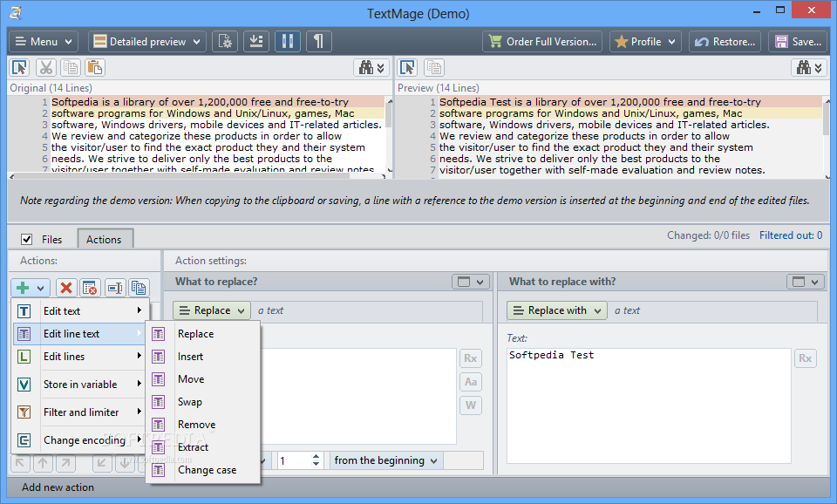Choose Extract in the submenu
Image resolution: width=837 pixels, height=504 pixels.
(x=203, y=446)
